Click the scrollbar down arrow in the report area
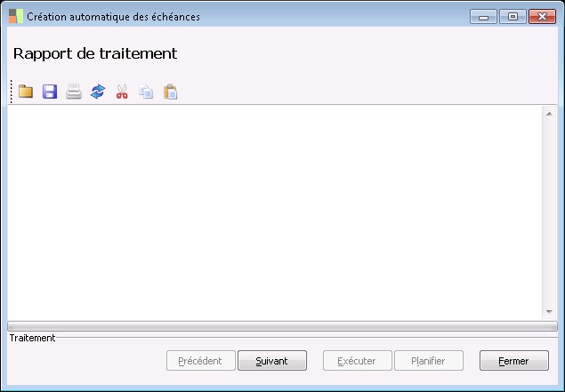Viewport: 565px width, 392px height. pyautogui.click(x=549, y=312)
